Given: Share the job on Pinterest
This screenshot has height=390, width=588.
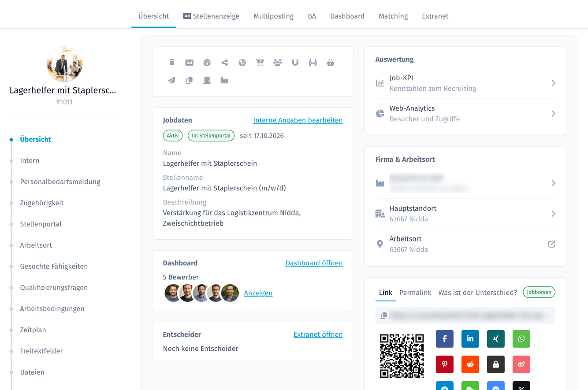Looking at the screenshot, I should [x=445, y=364].
